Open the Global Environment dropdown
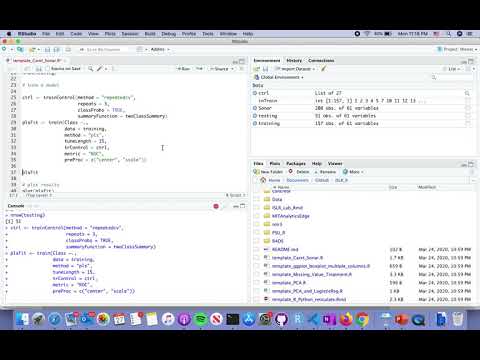The image size is (480, 360). tap(279, 77)
